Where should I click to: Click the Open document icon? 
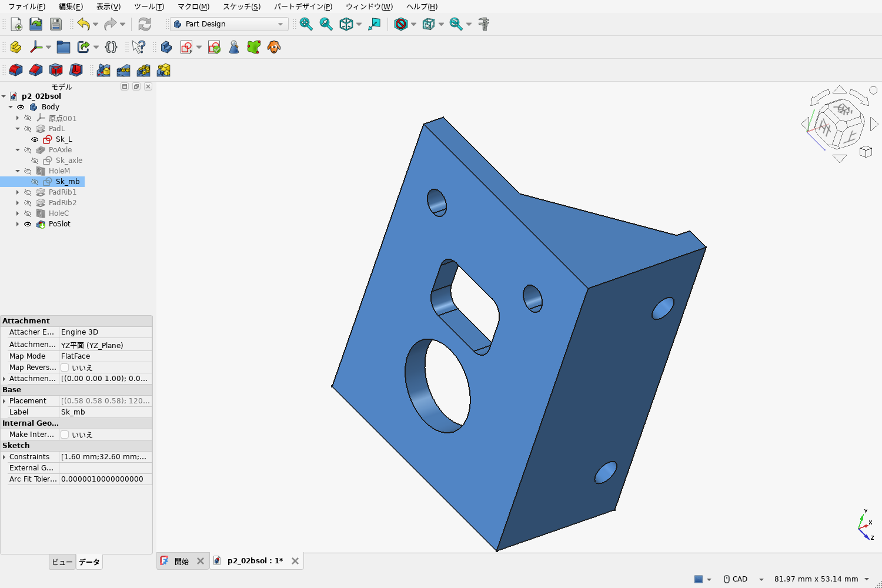pyautogui.click(x=36, y=24)
